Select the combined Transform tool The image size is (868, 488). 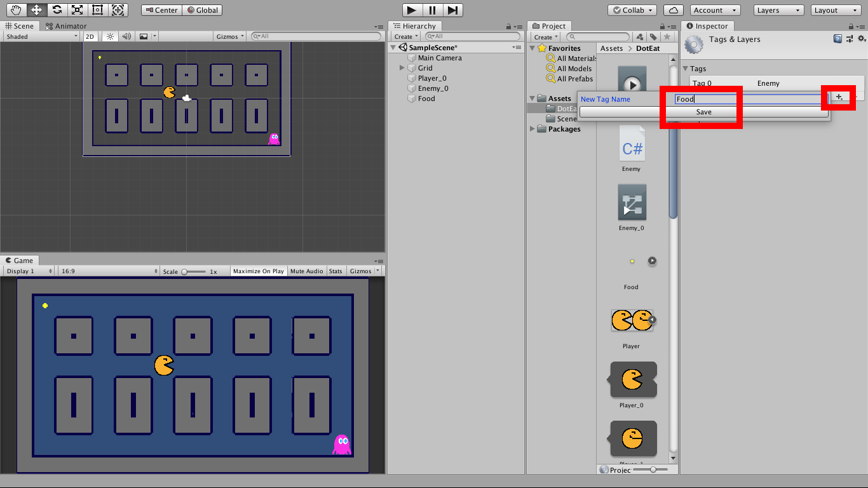(x=118, y=10)
